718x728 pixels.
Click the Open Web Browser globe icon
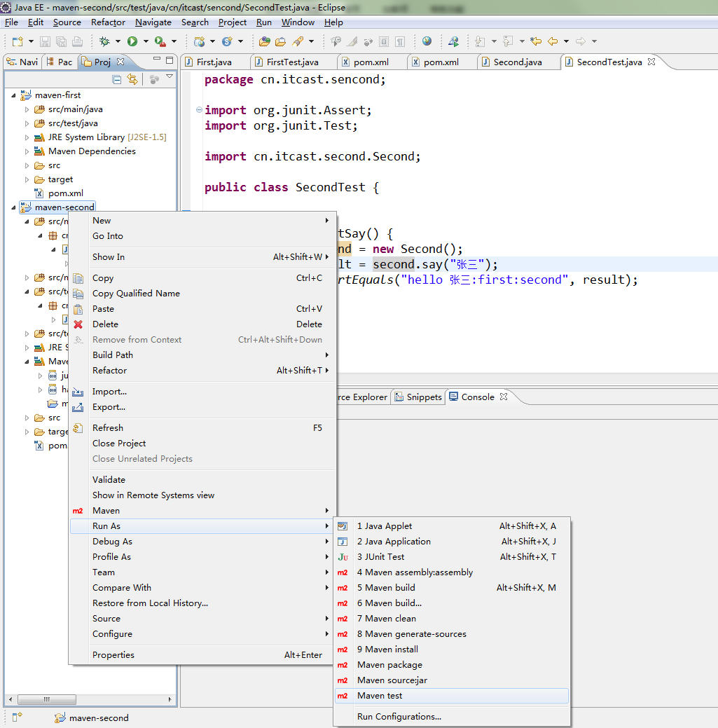point(427,41)
